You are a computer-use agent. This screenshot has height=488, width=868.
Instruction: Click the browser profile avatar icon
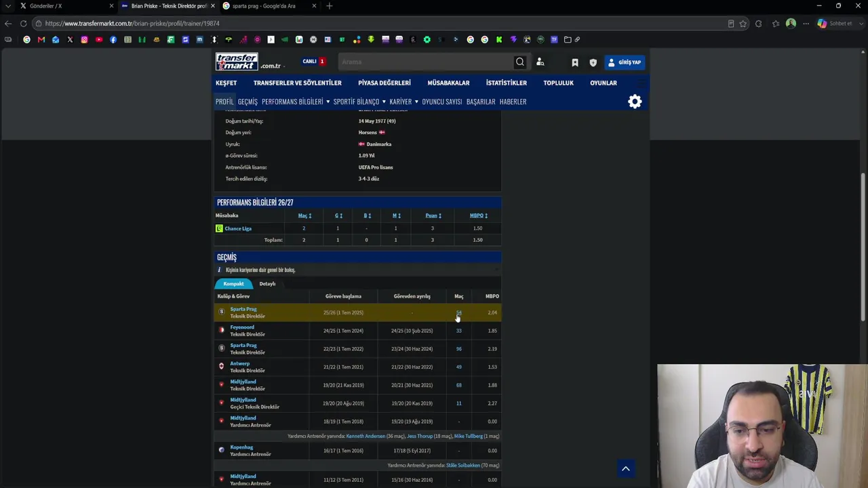[791, 24]
